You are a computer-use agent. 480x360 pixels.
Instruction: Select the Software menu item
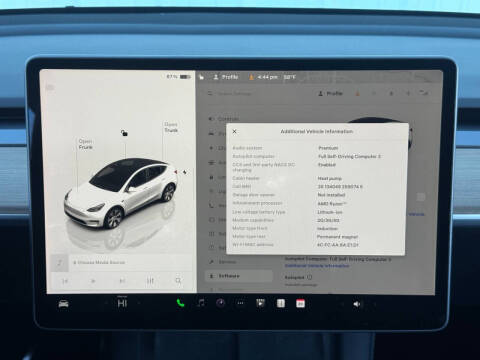coord(239,276)
